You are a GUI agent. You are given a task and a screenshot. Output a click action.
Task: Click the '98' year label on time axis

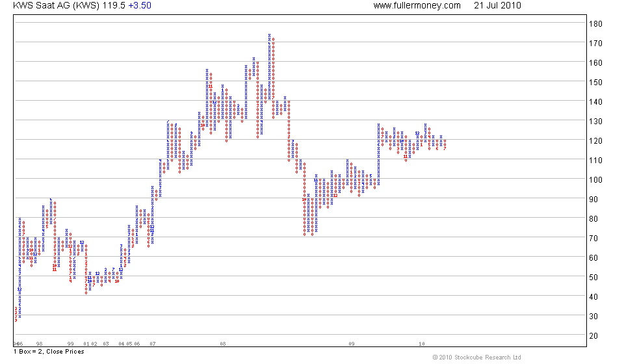(x=40, y=344)
